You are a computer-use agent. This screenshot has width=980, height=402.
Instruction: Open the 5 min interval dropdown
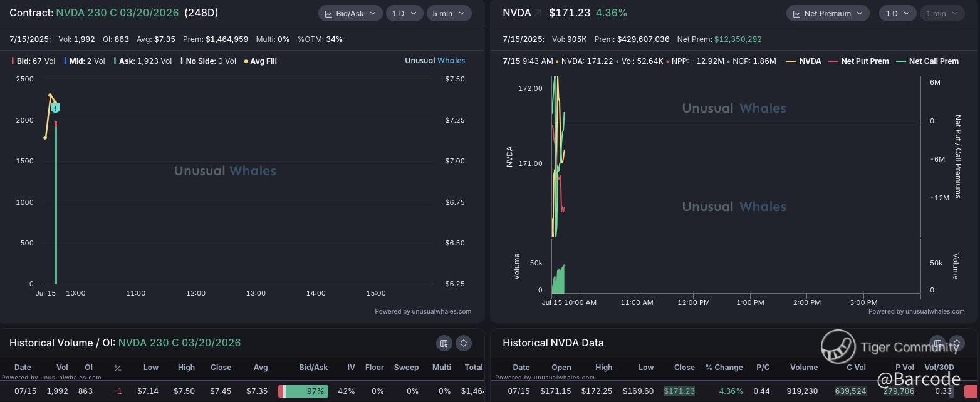[449, 13]
